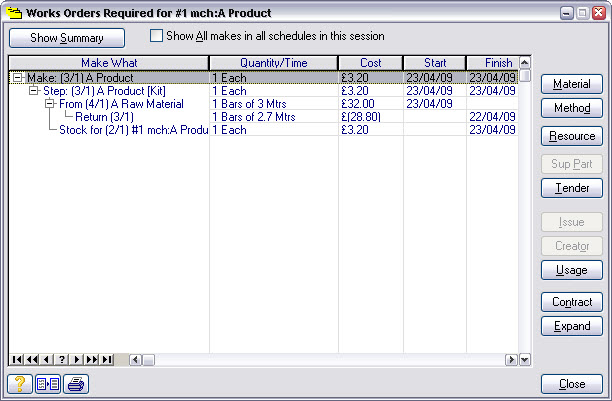The image size is (612, 401).
Task: Select the Stock for (2/1) #1 mch:A Produ row
Action: coord(263,130)
